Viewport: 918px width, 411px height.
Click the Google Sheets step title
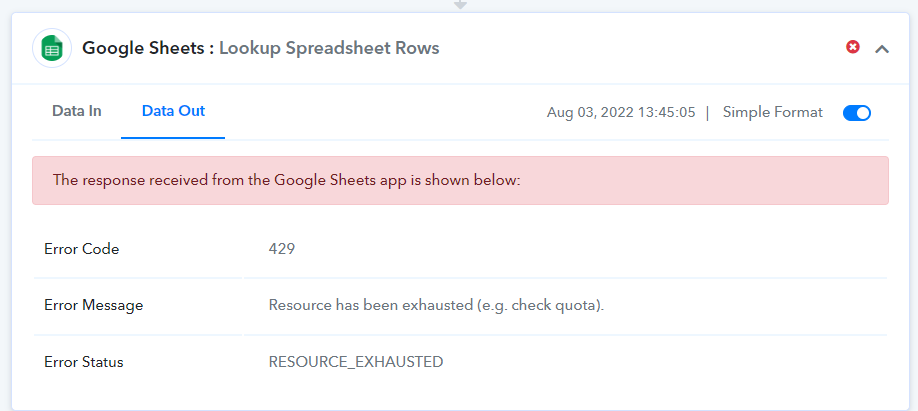coord(261,48)
